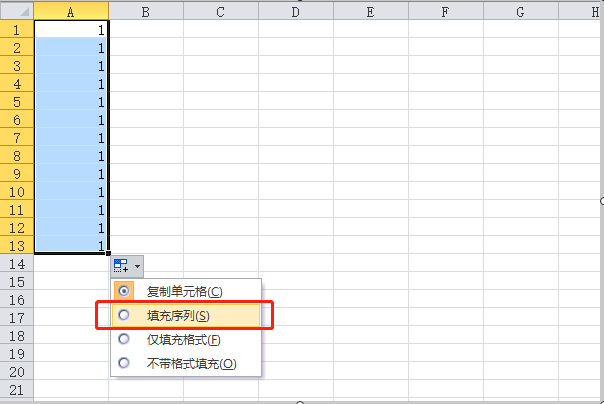Select row 20 header
This screenshot has width=604, height=404.
tap(17, 371)
